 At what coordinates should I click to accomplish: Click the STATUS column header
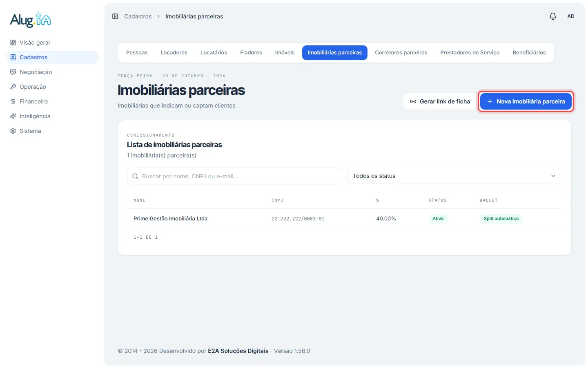point(437,200)
